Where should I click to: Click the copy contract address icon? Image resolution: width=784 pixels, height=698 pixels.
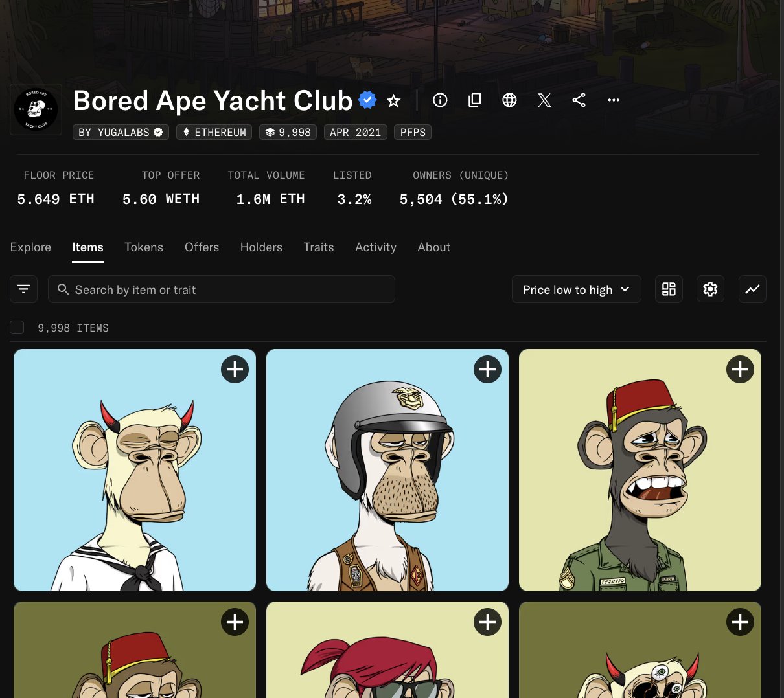click(x=475, y=100)
